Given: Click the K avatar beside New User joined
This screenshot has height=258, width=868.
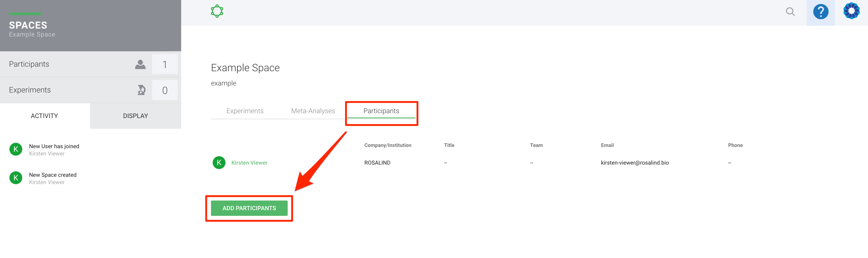Looking at the screenshot, I should (x=16, y=149).
